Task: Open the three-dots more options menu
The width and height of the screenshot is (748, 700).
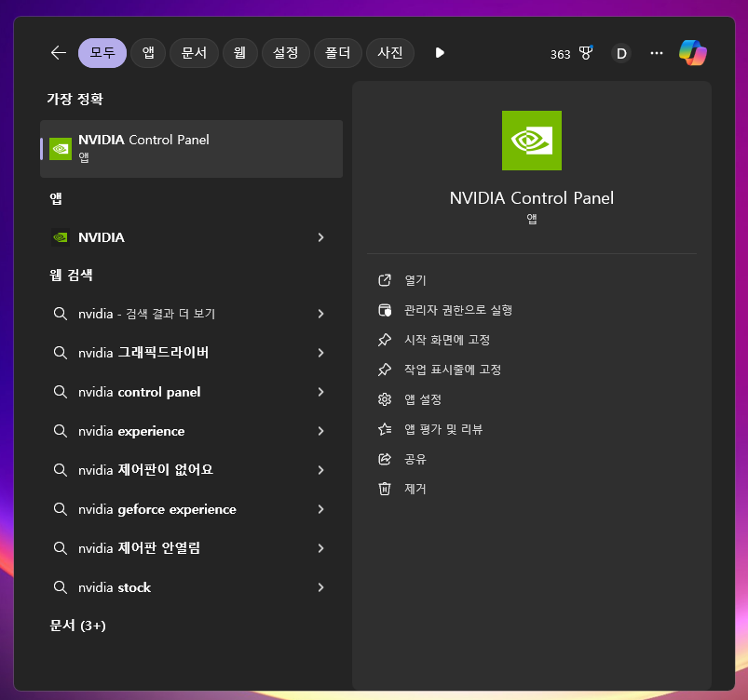Action: [x=657, y=53]
